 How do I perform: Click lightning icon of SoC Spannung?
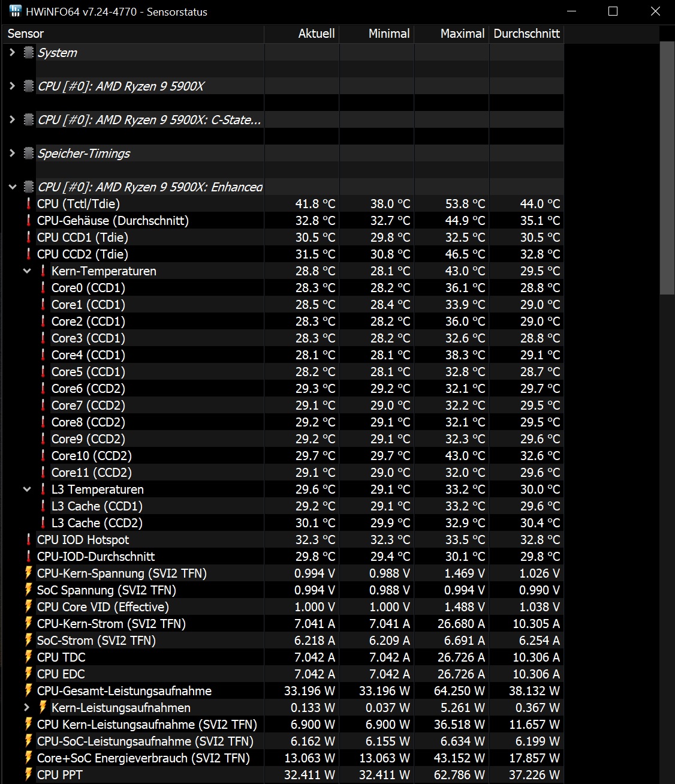[x=28, y=589]
